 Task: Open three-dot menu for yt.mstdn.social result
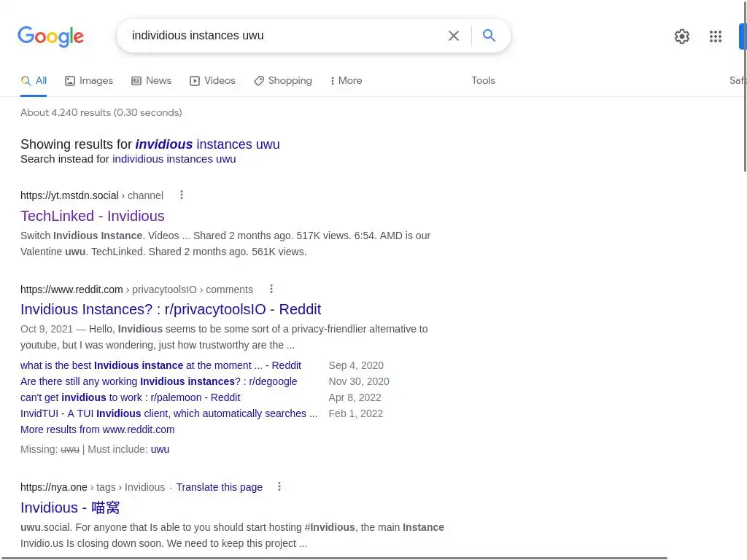click(182, 195)
